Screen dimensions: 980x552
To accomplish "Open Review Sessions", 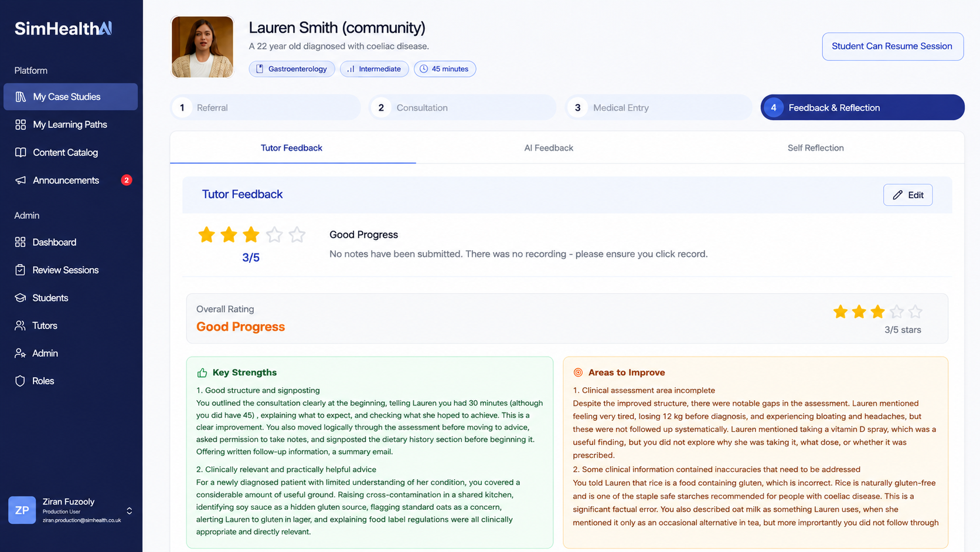I will [x=71, y=270].
